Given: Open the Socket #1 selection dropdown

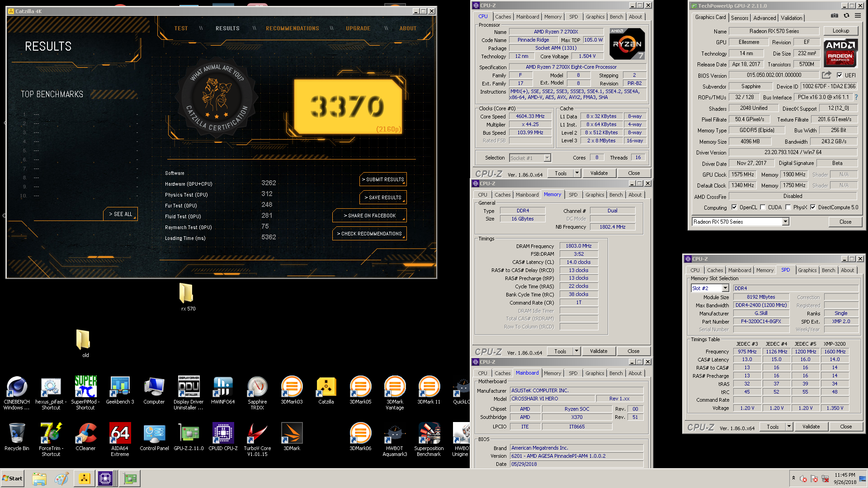Looking at the screenshot, I should point(547,158).
